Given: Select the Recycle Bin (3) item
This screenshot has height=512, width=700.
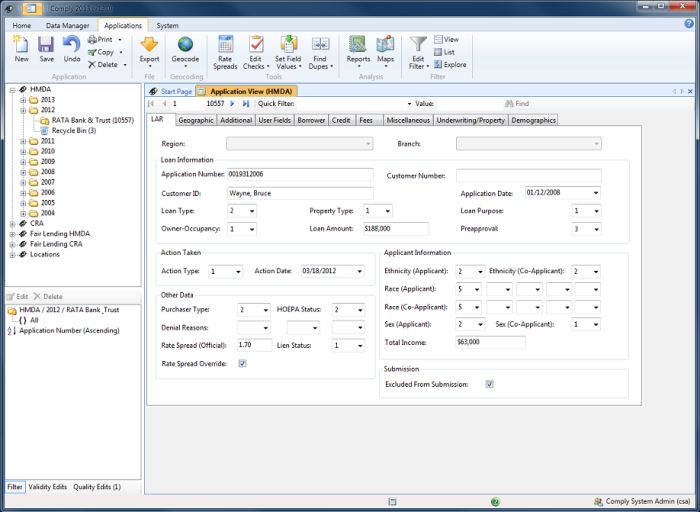Looking at the screenshot, I should [68, 130].
